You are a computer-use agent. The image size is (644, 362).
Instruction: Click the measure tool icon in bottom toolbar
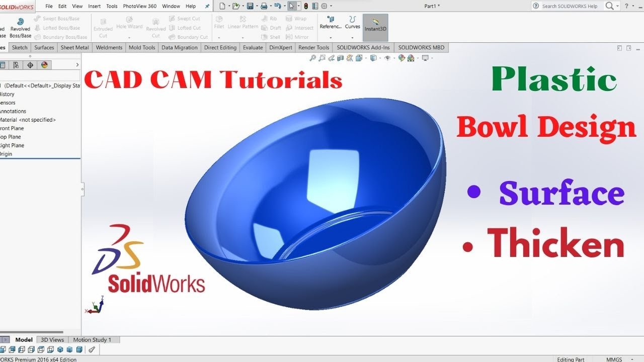pos(92,349)
